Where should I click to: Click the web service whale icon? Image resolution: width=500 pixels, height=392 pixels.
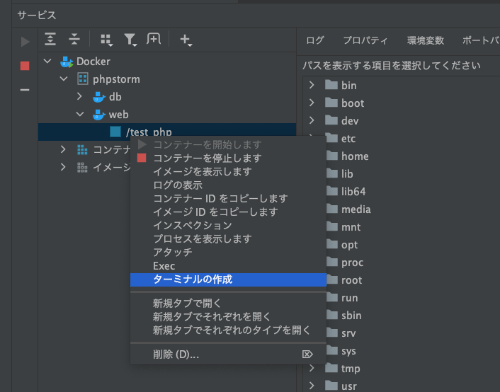99,114
